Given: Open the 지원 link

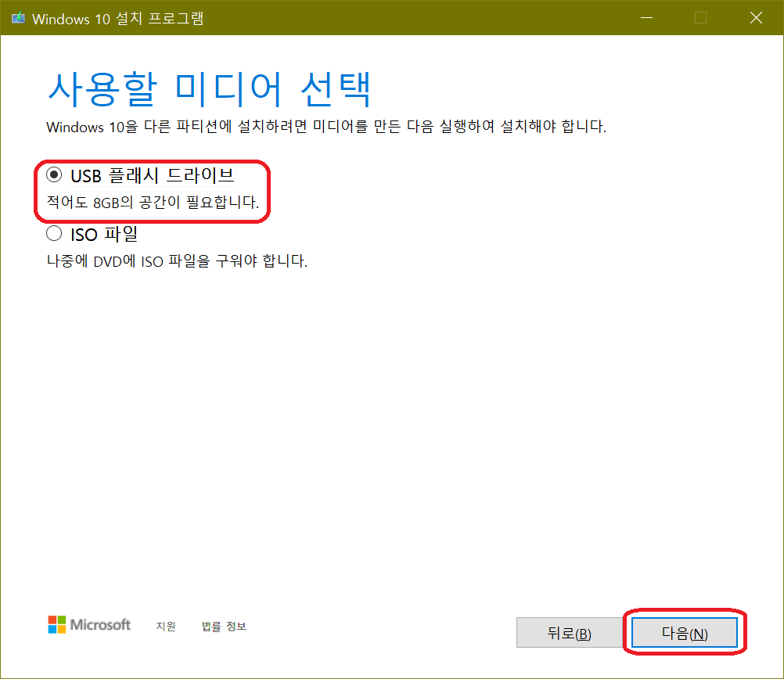Looking at the screenshot, I should coord(166,626).
